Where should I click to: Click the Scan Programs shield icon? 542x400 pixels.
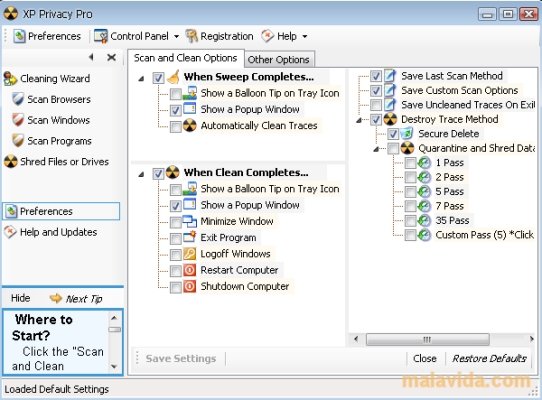point(18,141)
